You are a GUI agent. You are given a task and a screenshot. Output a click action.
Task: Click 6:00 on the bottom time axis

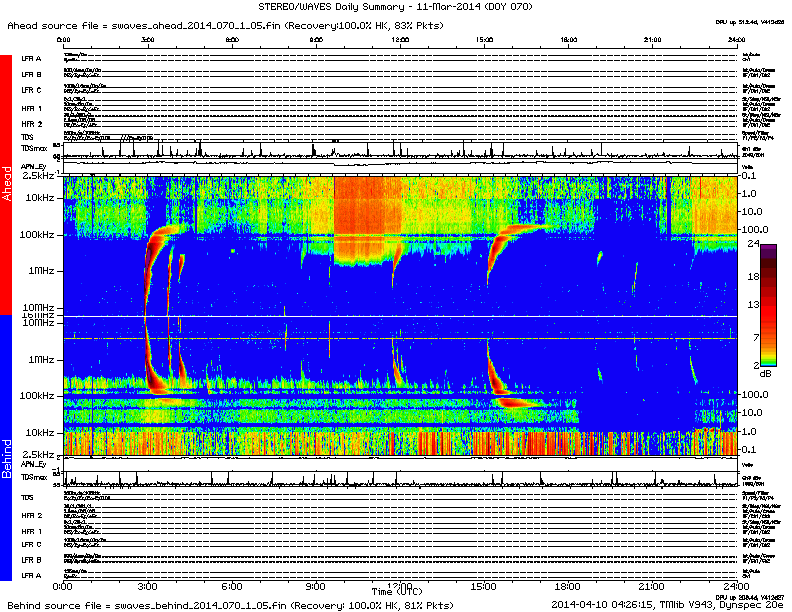pyautogui.click(x=232, y=587)
